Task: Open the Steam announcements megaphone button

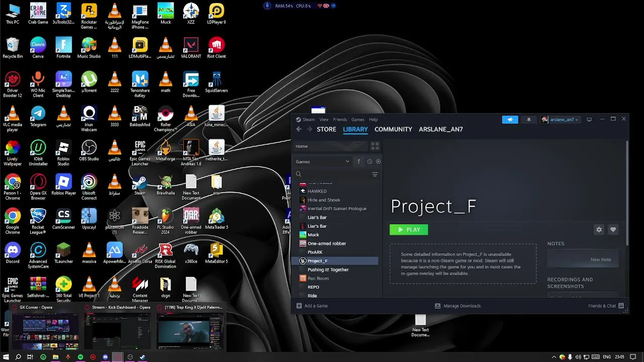Action: [510, 120]
